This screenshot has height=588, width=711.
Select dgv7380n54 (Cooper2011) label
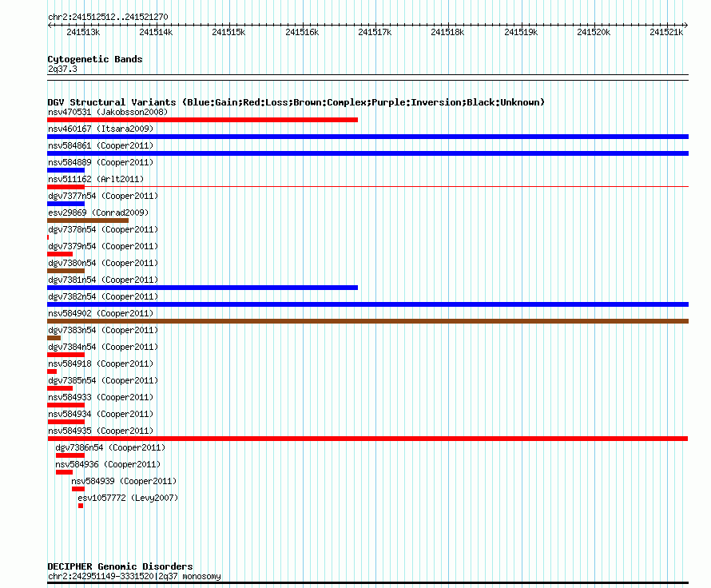[x=103, y=263]
